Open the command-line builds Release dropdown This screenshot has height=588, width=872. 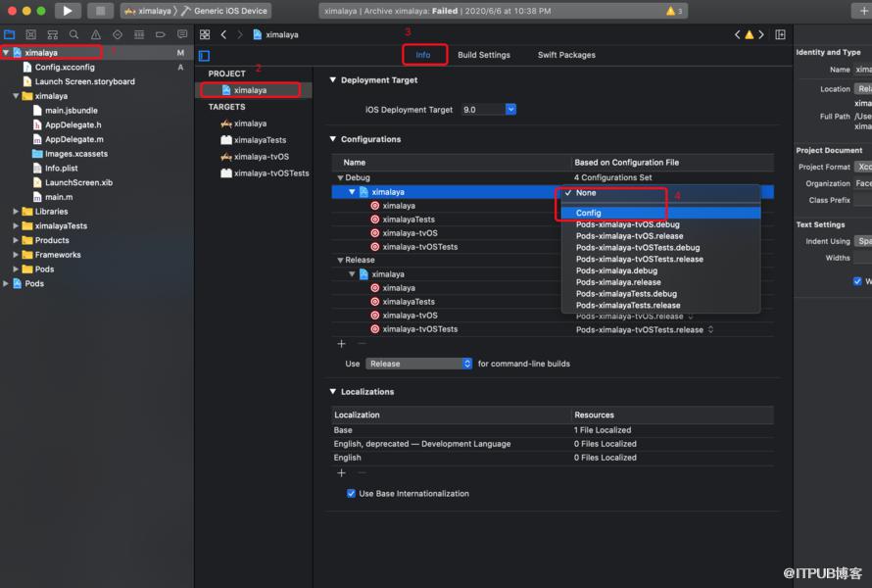[418, 364]
